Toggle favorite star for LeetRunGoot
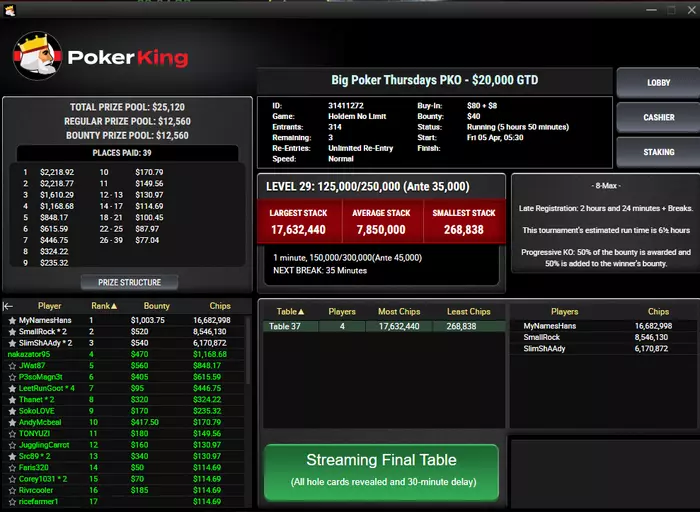Viewport: 700px width, 512px height. pos(12,388)
